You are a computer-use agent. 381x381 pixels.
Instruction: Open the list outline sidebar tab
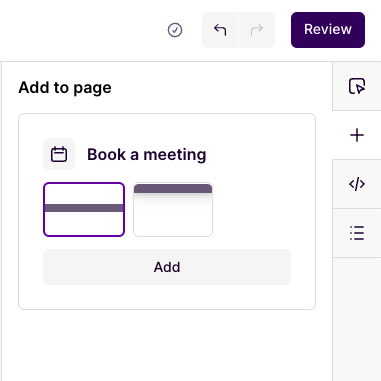tap(357, 233)
